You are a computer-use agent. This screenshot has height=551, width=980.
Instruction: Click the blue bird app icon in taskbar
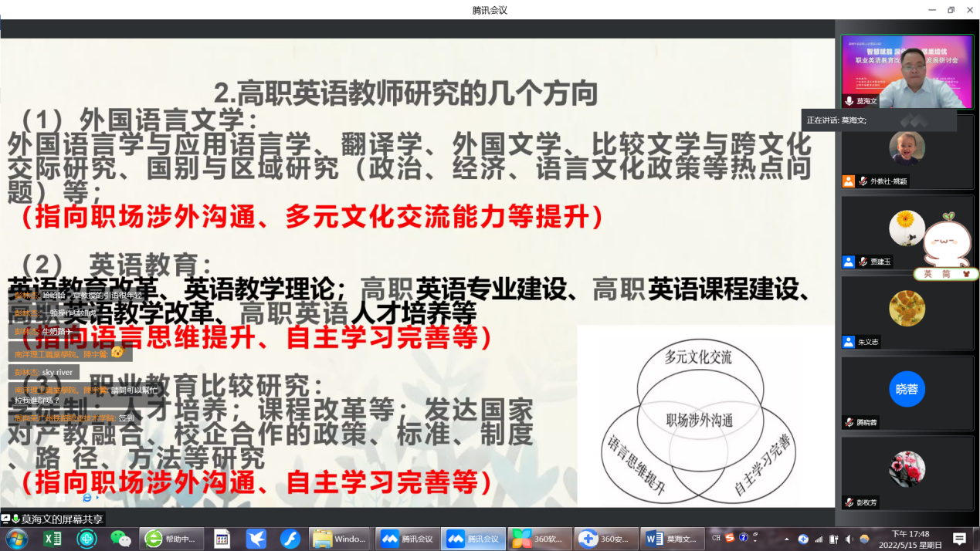pyautogui.click(x=256, y=539)
